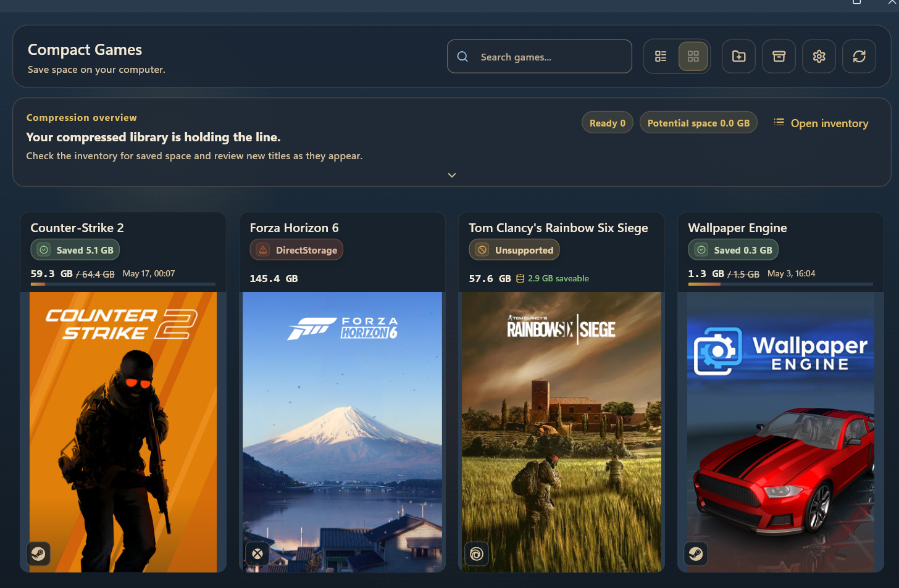Click the database icon beside 2.9 GB saveable
Screen dimensions: 899x588
point(521,279)
